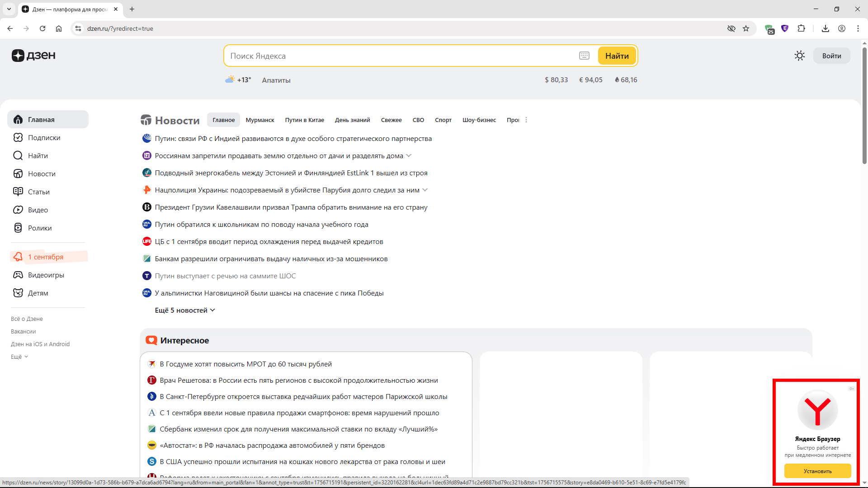Click the keyboard layout icon in the search bar
Image resolution: width=868 pixels, height=488 pixels.
(x=584, y=56)
